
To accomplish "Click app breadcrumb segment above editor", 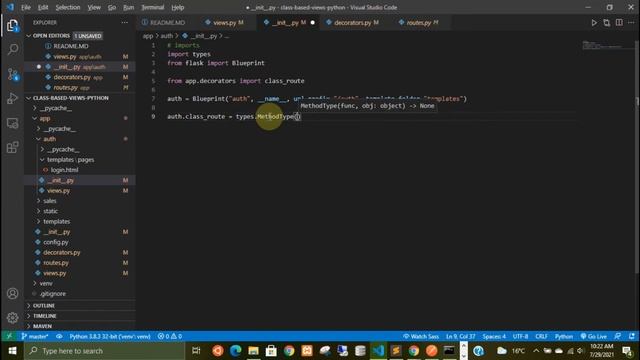I will coord(148,36).
